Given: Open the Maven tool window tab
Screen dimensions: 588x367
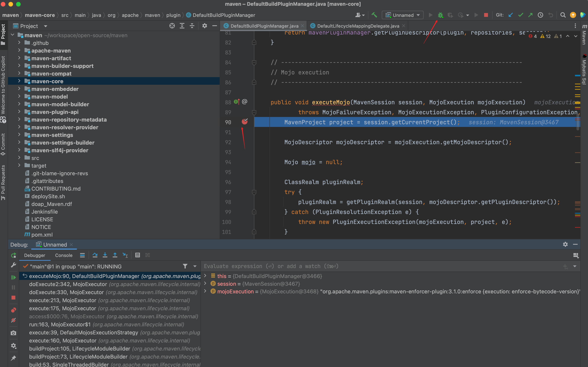Looking at the screenshot, I should click(x=584, y=34).
